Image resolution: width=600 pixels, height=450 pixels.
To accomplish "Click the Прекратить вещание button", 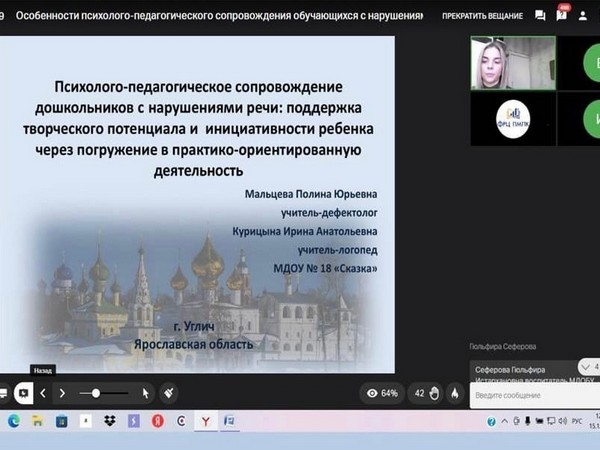I will [x=482, y=16].
